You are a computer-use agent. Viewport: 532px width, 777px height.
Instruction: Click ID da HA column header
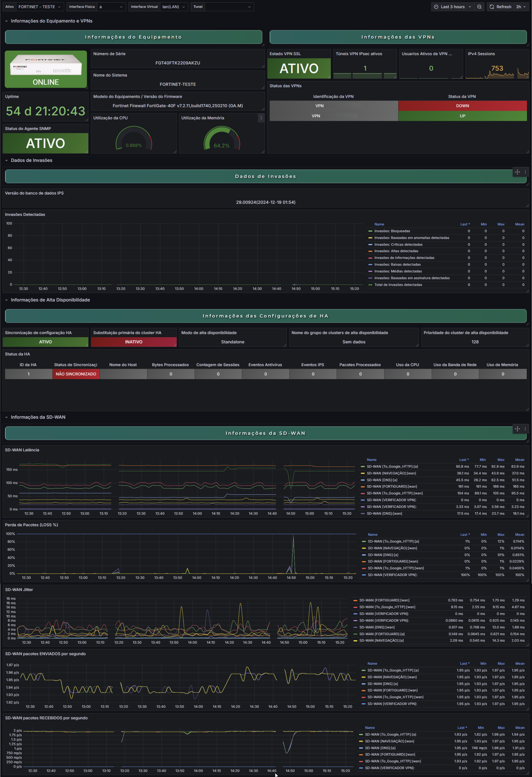[28, 365]
